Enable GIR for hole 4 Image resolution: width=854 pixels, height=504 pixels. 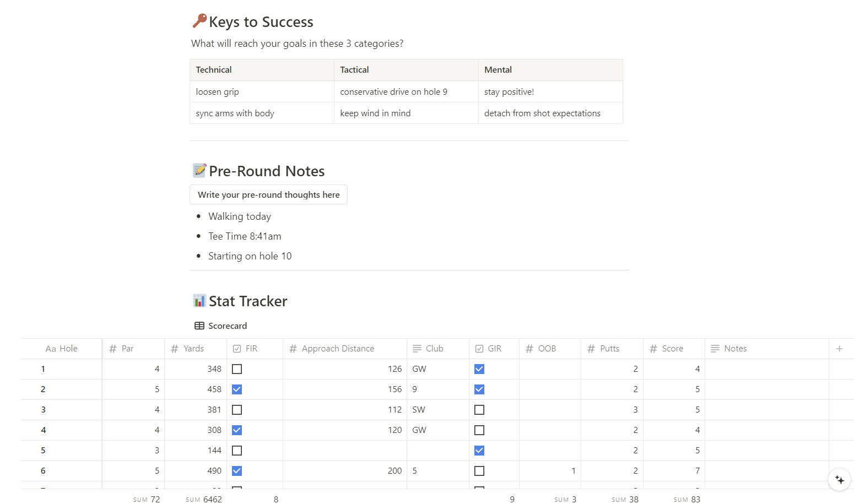click(479, 430)
